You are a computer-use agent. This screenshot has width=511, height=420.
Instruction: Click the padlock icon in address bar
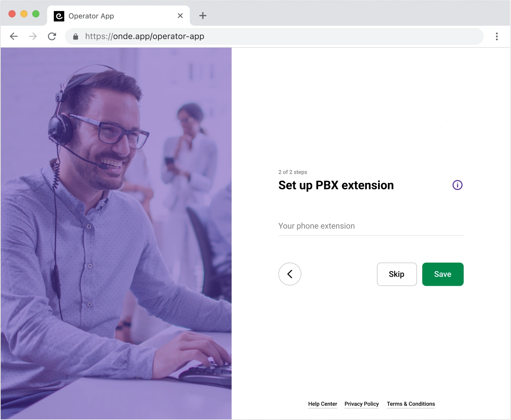point(76,37)
